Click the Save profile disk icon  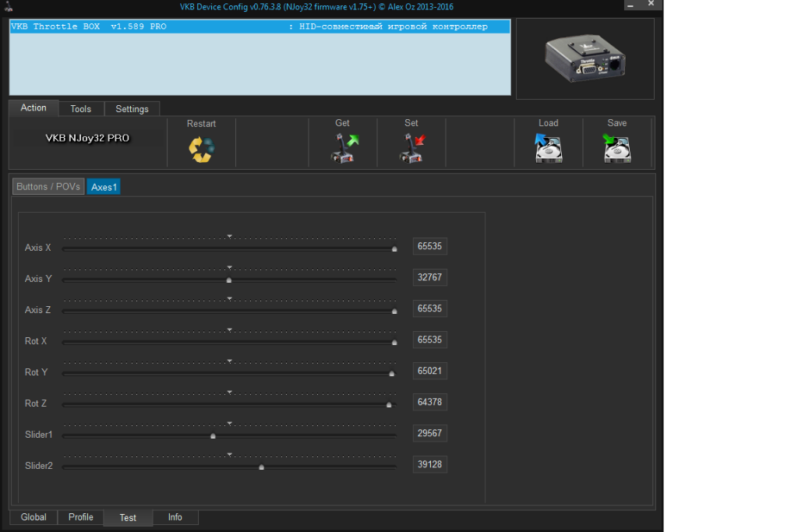(x=617, y=148)
